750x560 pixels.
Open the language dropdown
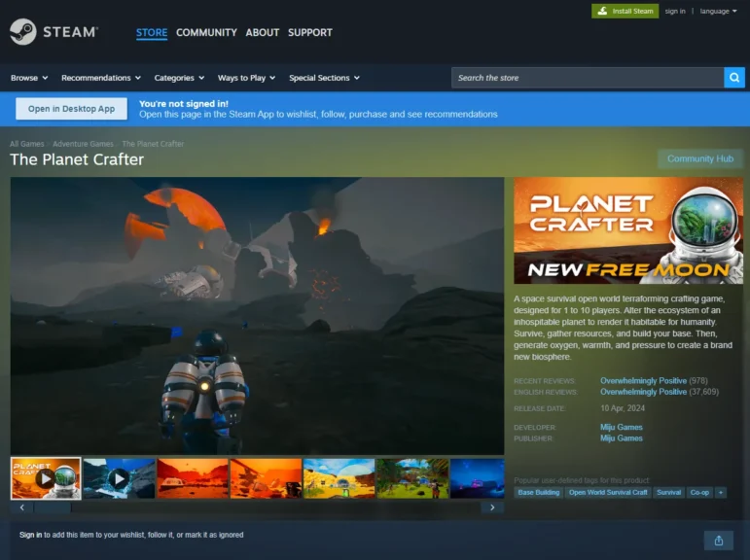click(x=718, y=11)
